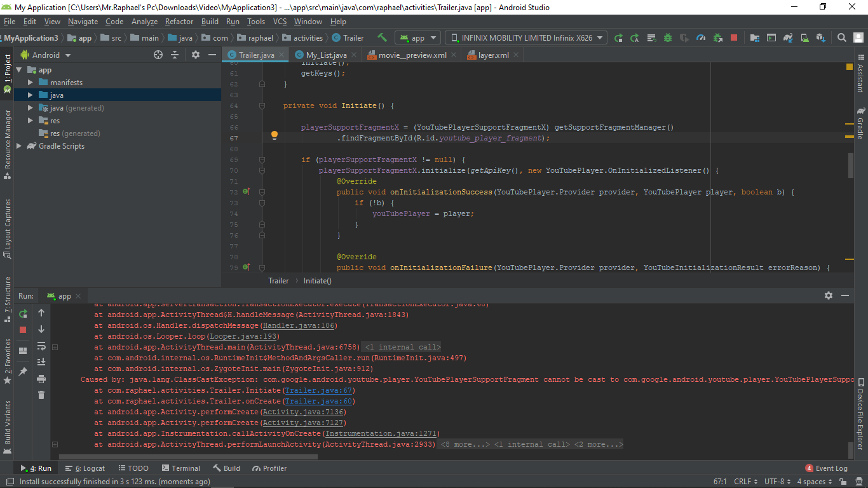The image size is (868, 488).
Task: Open the Trailer.java:60 stack trace link
Action: point(318,402)
